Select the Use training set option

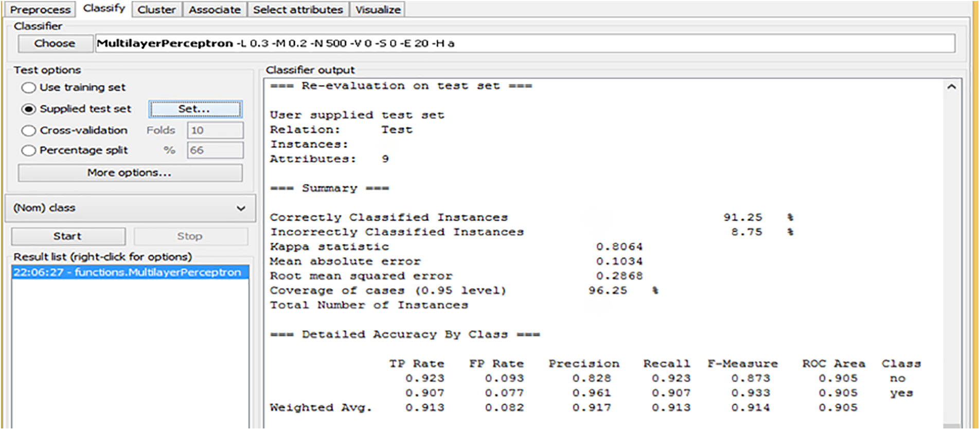point(29,88)
